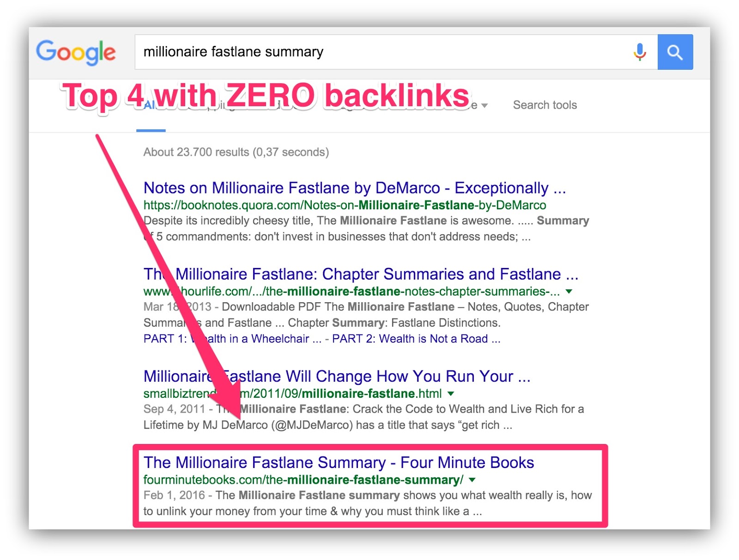
Task: Open the Notes on Millionaire Fastlane by DeMarco result
Action: pyautogui.click(x=354, y=188)
